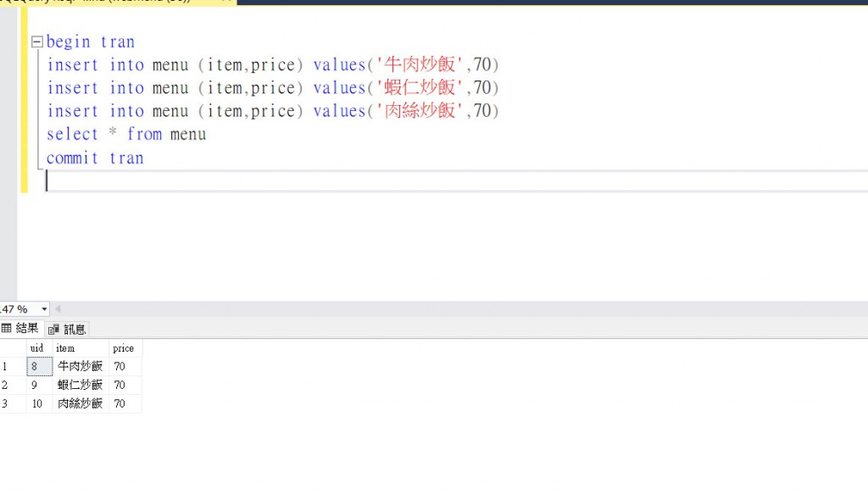Place cursor on the commit tran line
Image resolution: width=868 pixels, height=494 pixels.
coord(95,158)
